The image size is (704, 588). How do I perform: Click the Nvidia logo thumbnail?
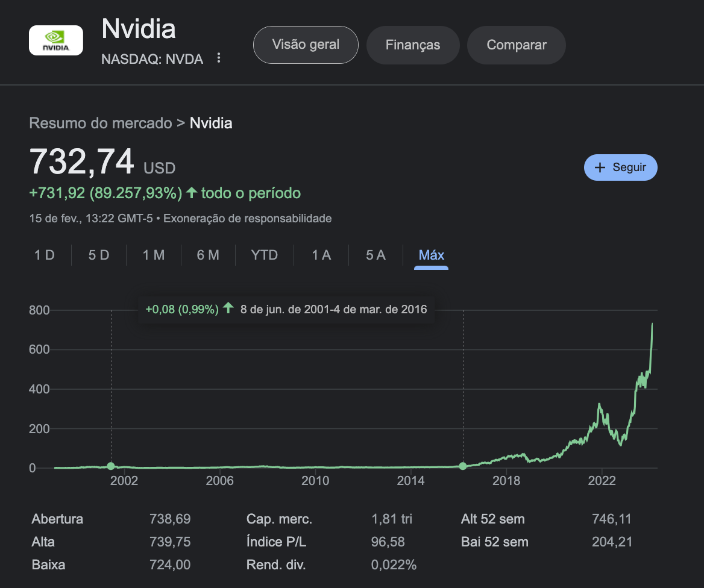click(x=55, y=40)
